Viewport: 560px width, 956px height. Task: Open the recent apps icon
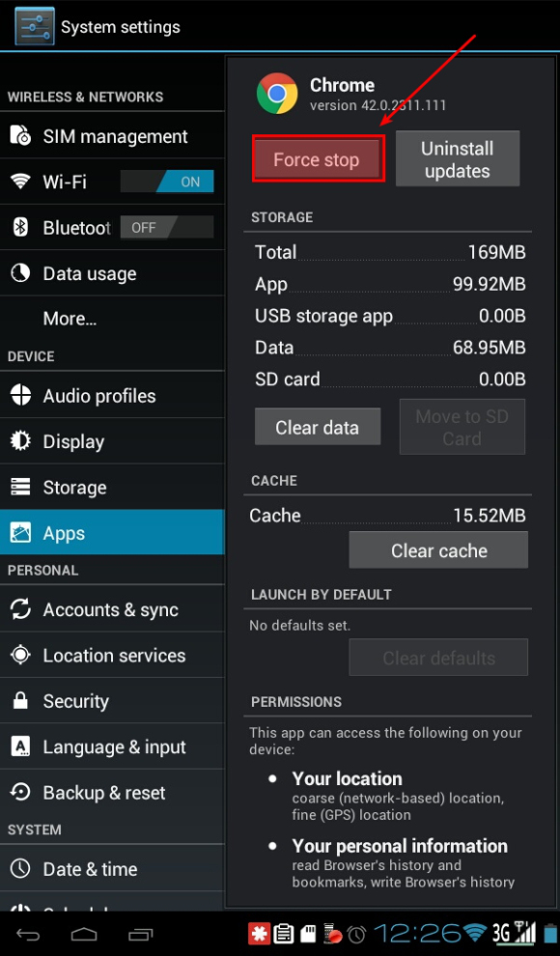(x=140, y=935)
